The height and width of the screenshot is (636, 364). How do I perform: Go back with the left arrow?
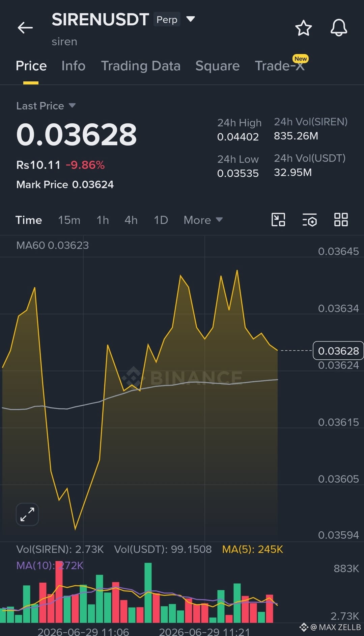25,28
